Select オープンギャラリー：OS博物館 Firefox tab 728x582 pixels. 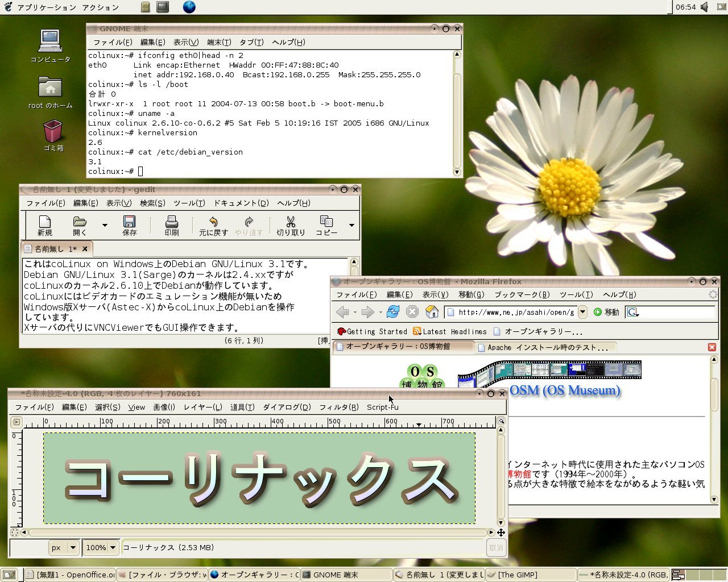403,347
